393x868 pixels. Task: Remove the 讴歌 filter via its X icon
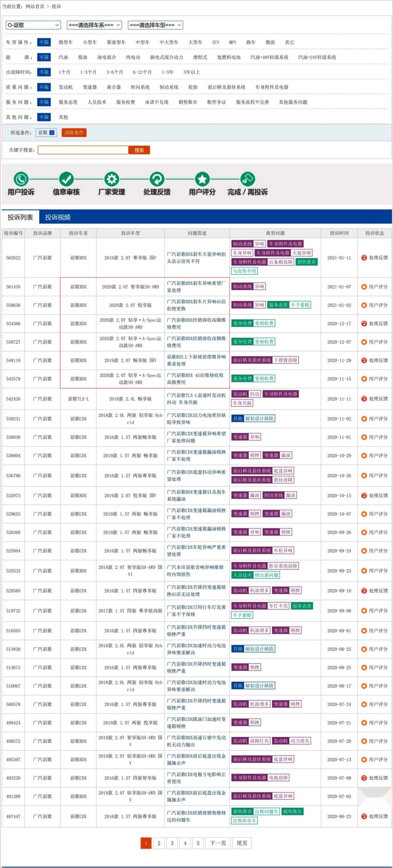tap(52, 133)
